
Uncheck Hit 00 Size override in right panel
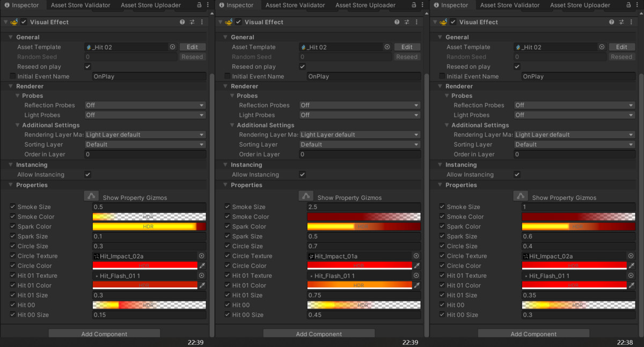[x=442, y=315]
